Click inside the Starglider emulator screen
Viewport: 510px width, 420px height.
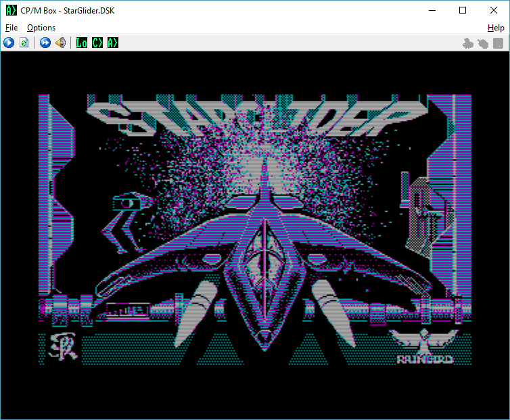pyautogui.click(x=255, y=235)
